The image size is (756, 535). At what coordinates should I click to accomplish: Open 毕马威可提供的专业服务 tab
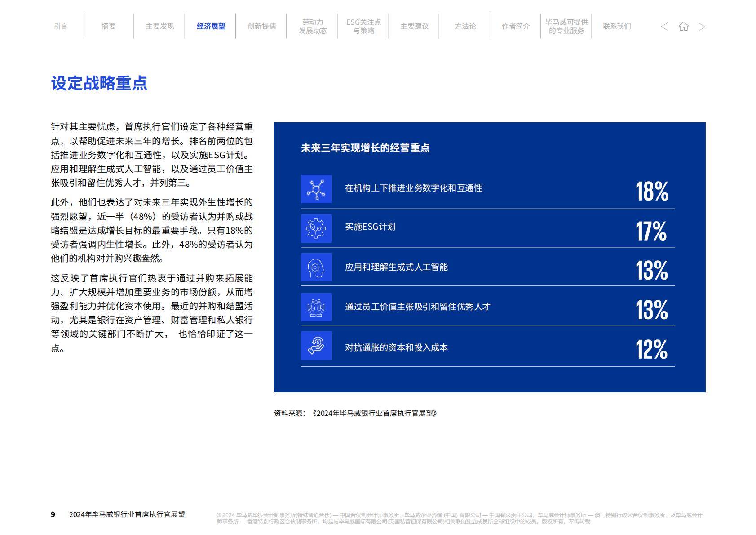click(566, 26)
